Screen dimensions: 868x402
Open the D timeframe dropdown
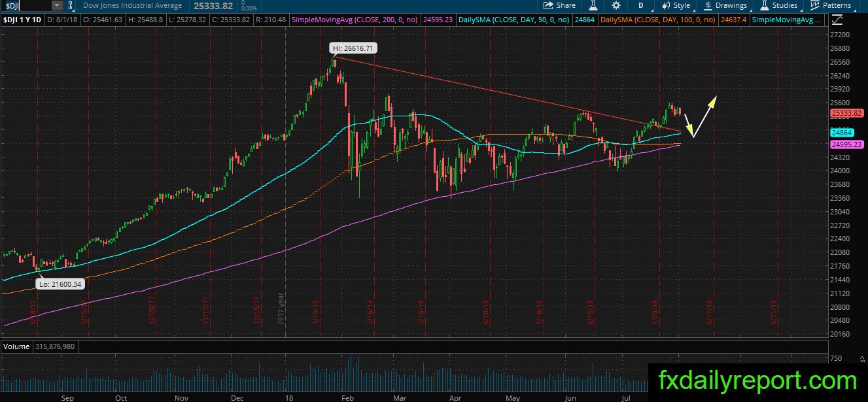(644, 5)
